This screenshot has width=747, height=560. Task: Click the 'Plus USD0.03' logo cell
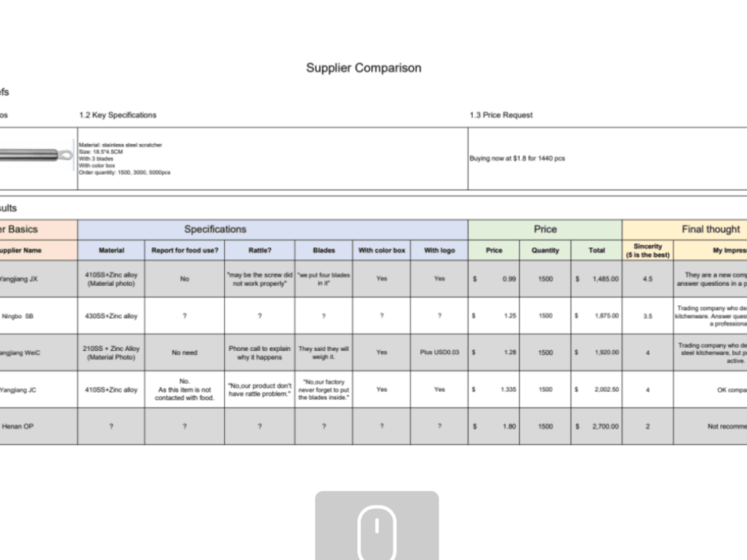(x=439, y=352)
